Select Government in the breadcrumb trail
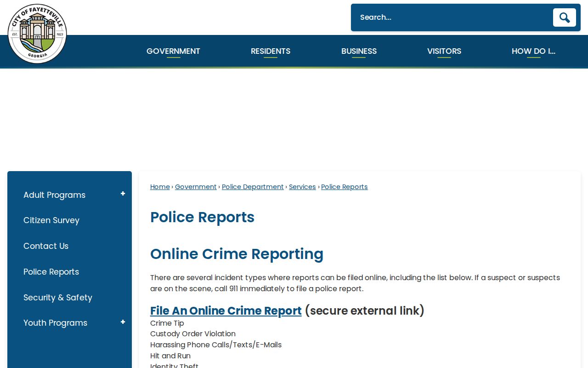Image resolution: width=588 pixels, height=368 pixels. pyautogui.click(x=196, y=187)
